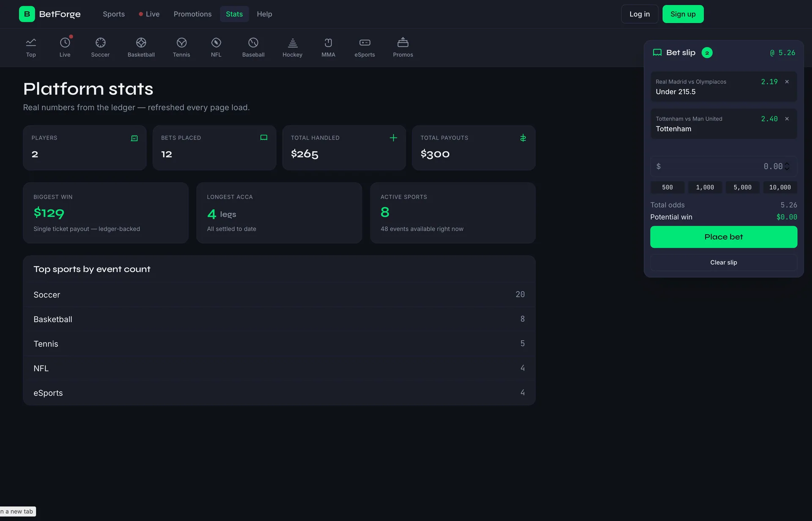Select the MMA category icon
Screen dimensions: 812x521
tap(328, 43)
